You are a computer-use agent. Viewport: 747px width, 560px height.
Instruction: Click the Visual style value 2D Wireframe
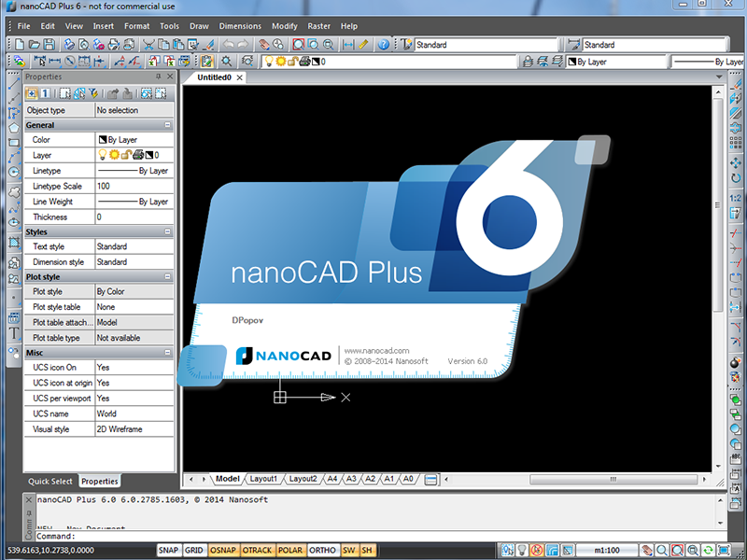pyautogui.click(x=134, y=429)
